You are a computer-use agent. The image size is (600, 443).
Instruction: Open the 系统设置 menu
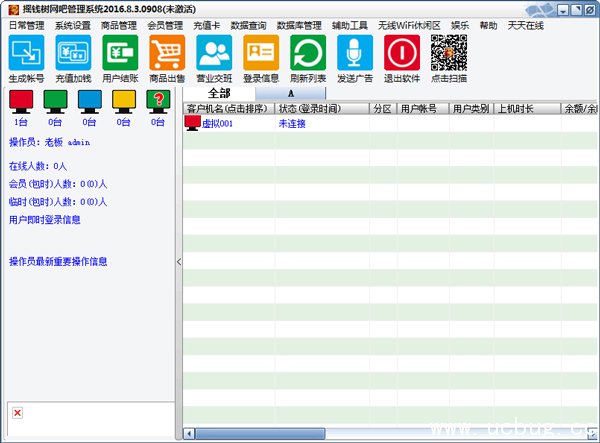73,26
